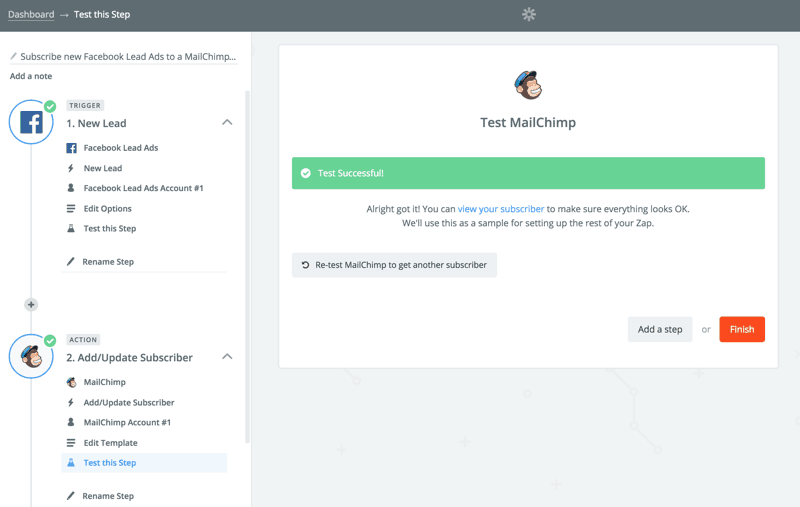Collapse the New Lead trigger section
This screenshot has width=800, height=507.
pos(227,123)
